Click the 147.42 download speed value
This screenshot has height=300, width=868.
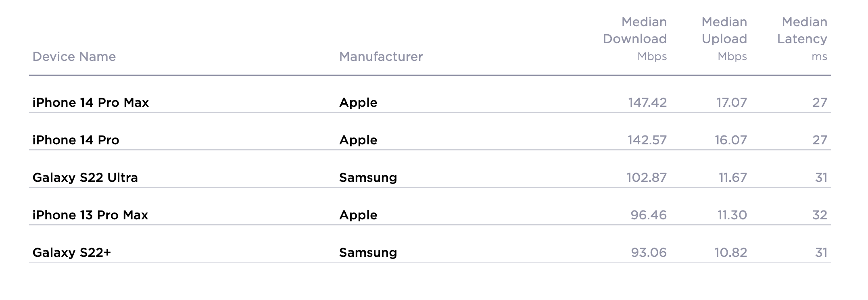(x=647, y=102)
